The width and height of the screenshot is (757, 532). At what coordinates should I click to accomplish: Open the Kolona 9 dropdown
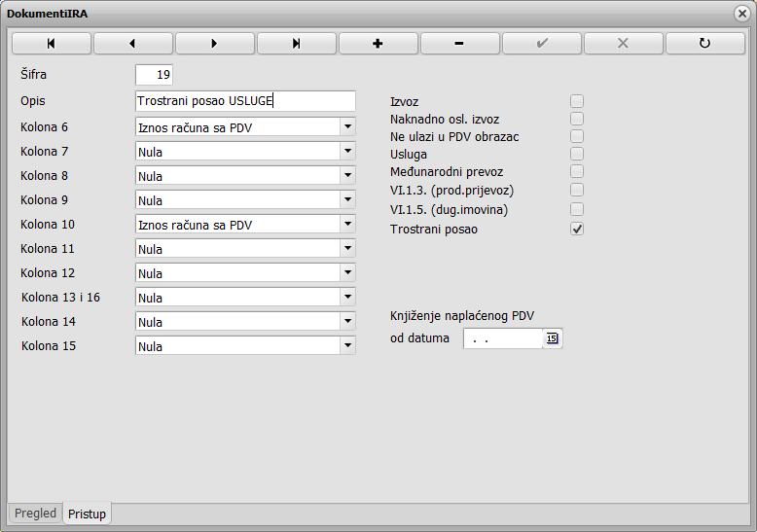347,199
